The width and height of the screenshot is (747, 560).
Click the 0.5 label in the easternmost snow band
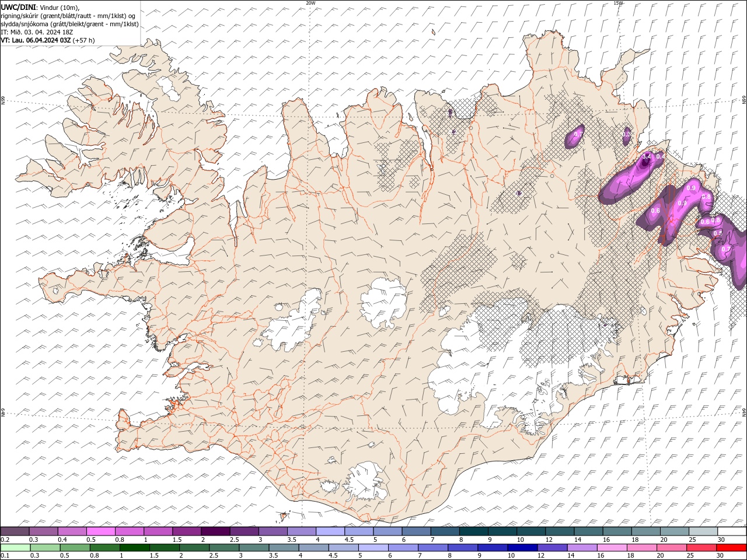pos(718,233)
